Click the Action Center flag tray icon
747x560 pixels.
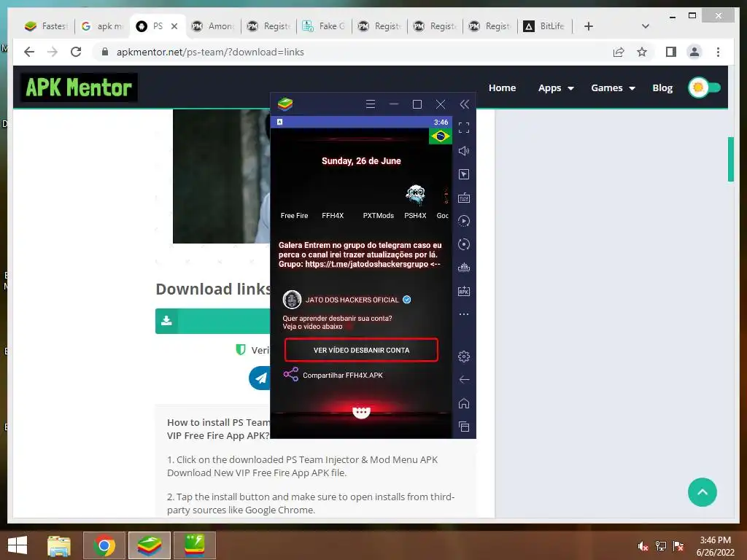coord(678,546)
